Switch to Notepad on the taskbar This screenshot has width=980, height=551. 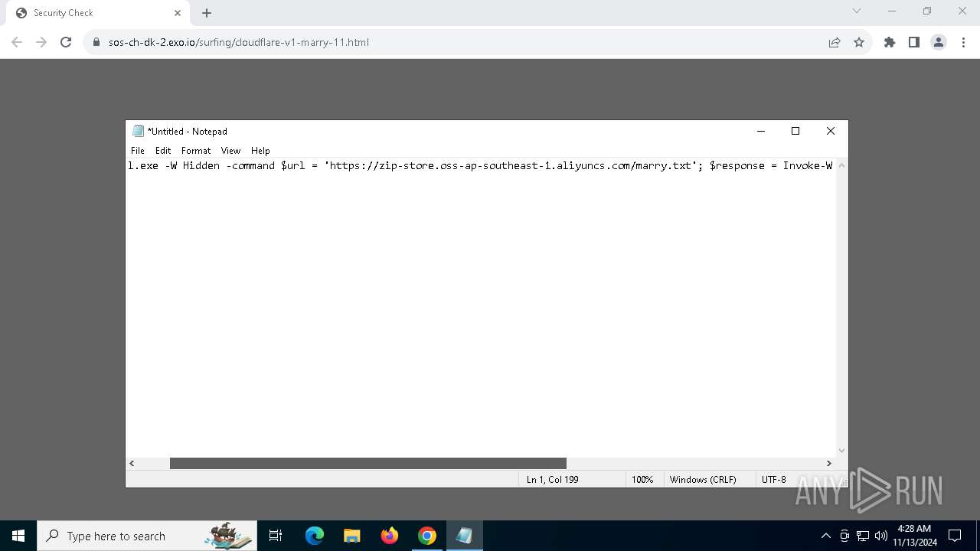[465, 536]
